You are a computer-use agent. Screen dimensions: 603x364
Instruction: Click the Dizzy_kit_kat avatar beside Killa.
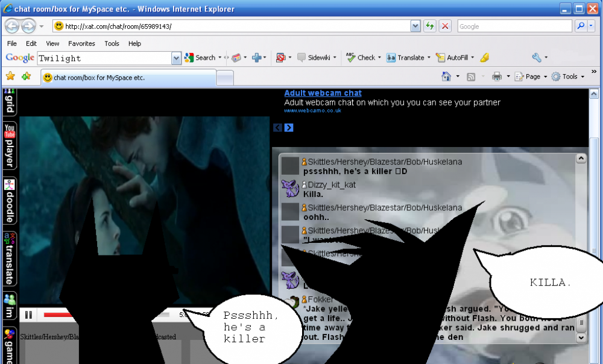tap(290, 189)
